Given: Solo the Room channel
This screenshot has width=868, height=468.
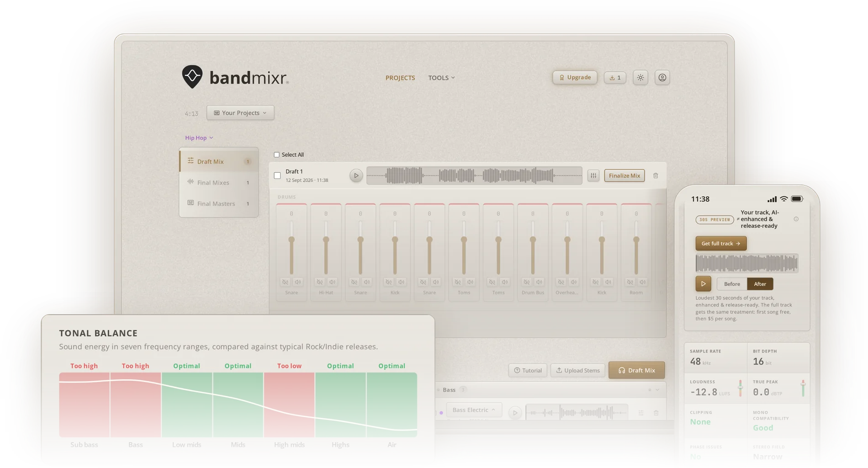Looking at the screenshot, I should coord(643,282).
